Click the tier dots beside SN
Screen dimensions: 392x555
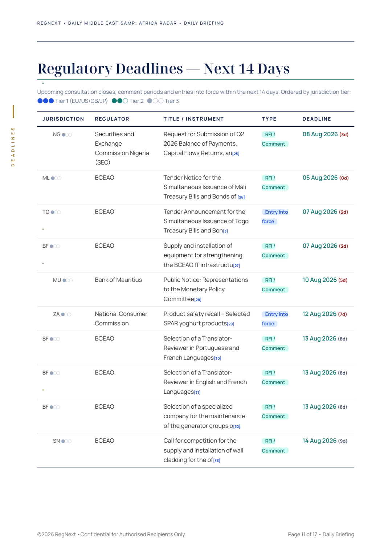tap(66, 441)
